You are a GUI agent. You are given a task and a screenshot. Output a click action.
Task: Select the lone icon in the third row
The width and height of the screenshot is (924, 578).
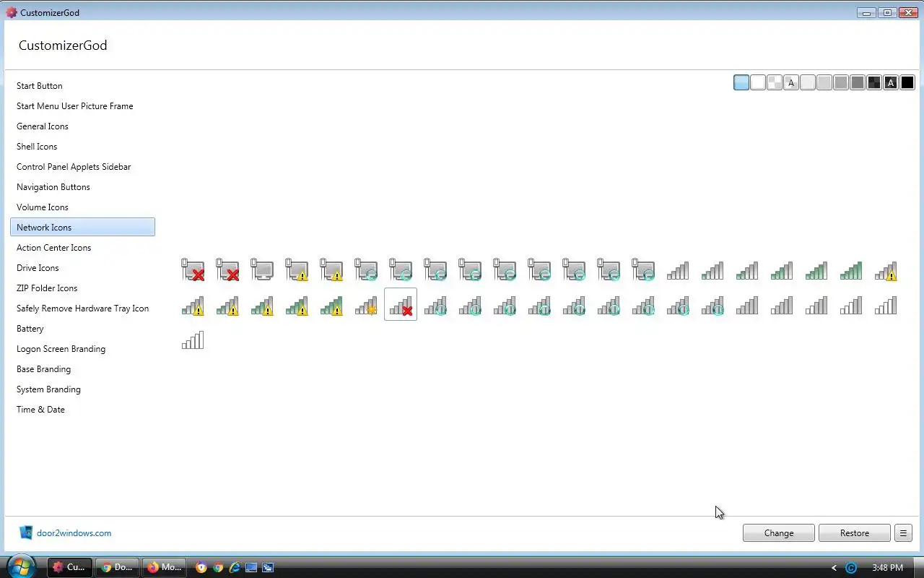click(x=193, y=340)
